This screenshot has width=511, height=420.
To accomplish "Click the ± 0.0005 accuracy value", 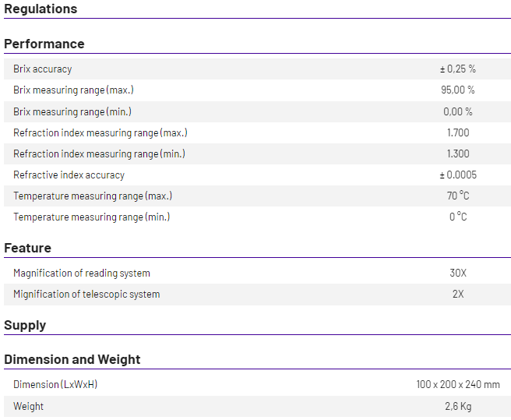I will pyautogui.click(x=458, y=175).
